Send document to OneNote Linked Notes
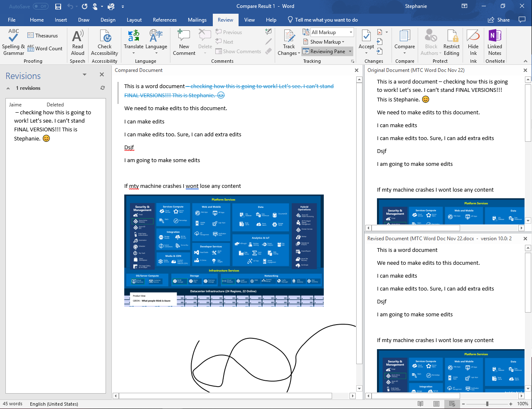532x409 pixels. click(495, 42)
